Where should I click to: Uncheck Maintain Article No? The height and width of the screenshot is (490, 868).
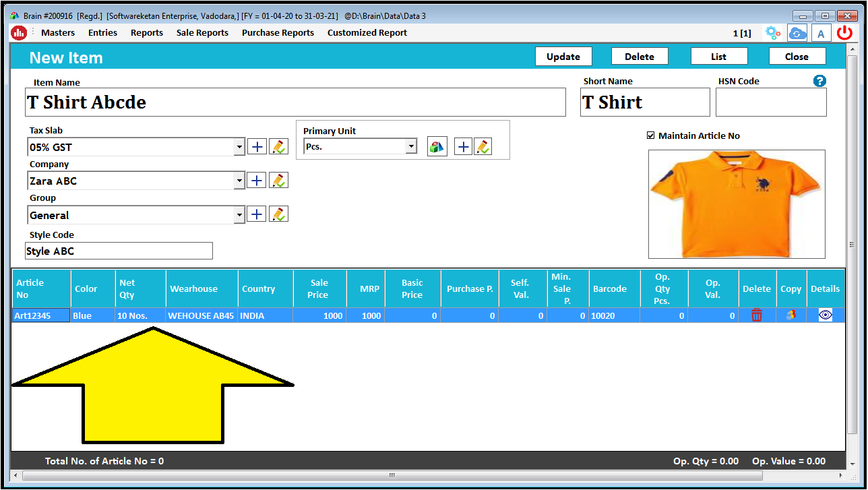pyautogui.click(x=651, y=135)
